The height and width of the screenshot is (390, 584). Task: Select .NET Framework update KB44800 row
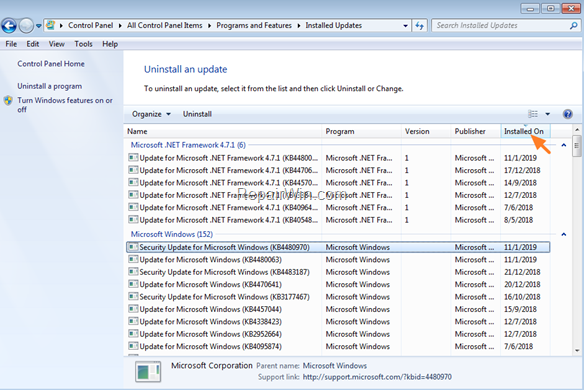coord(338,158)
